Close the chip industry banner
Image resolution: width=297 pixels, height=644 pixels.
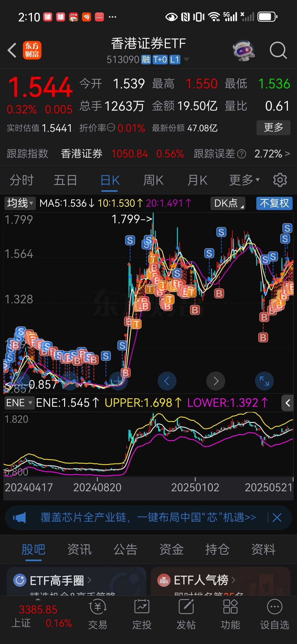pyautogui.click(x=277, y=518)
